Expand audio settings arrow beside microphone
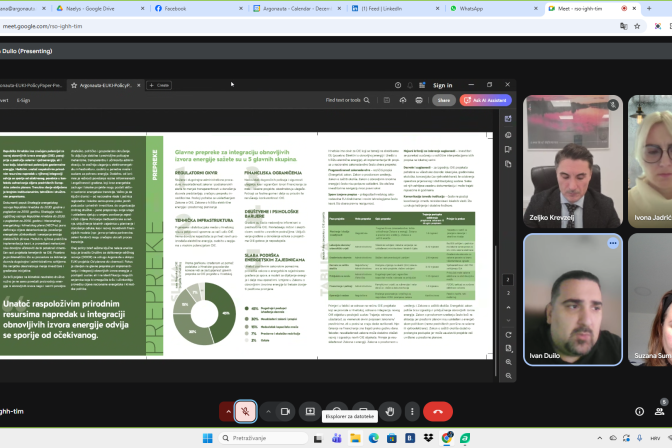The height and width of the screenshot is (448, 672). coord(229,411)
